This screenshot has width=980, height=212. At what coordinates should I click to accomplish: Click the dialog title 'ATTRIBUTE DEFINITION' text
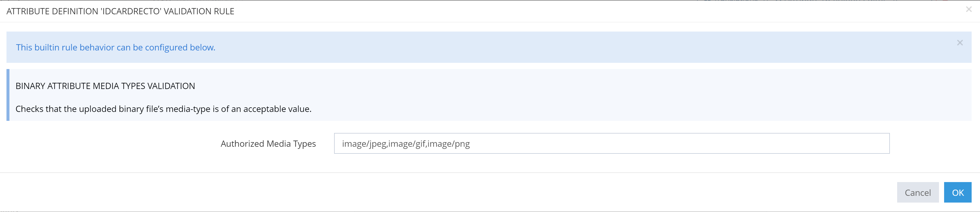tap(52, 11)
